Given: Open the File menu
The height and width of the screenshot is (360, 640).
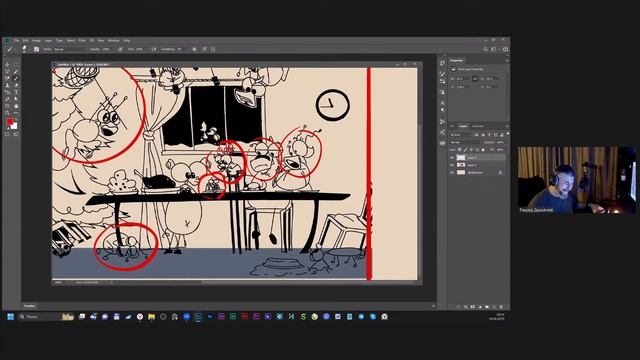Looking at the screenshot, I should (16, 40).
